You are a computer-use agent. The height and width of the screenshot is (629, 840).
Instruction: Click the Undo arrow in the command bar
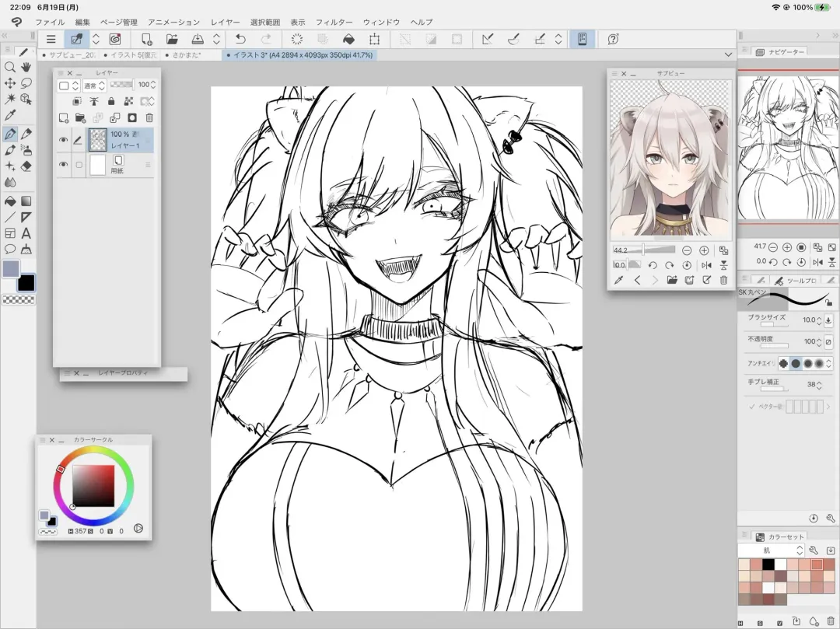click(240, 39)
